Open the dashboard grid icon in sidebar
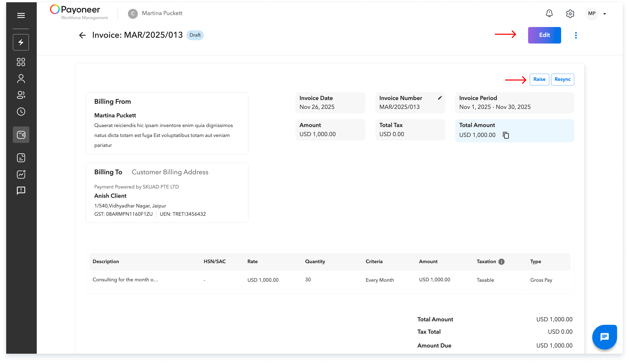The width and height of the screenshot is (629, 364). tap(21, 62)
